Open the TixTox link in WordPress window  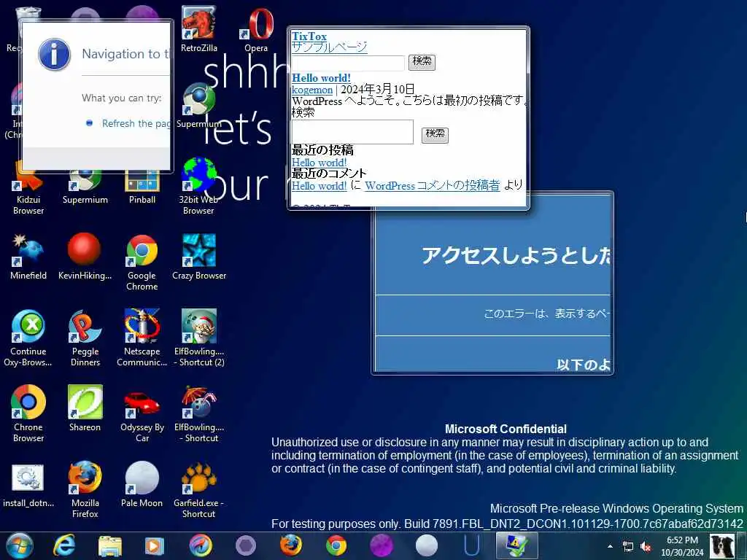(x=309, y=36)
